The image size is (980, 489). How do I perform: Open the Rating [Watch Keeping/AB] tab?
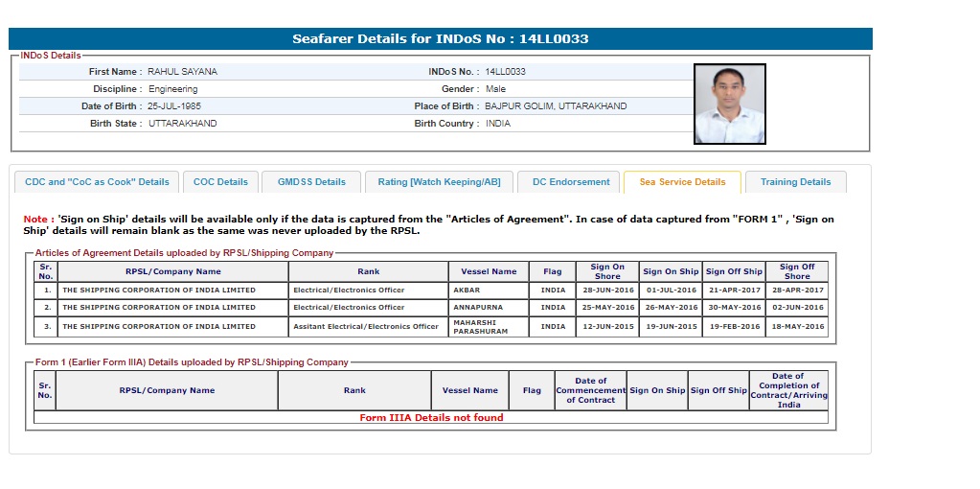point(439,182)
